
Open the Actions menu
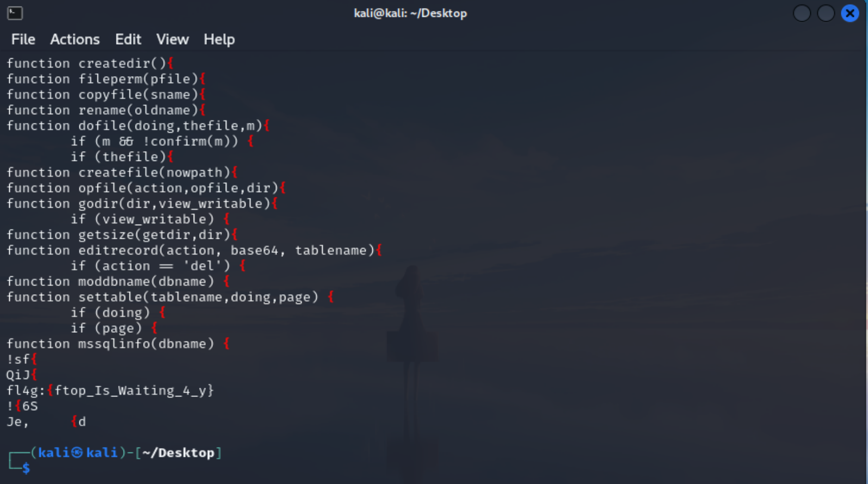pyautogui.click(x=75, y=39)
